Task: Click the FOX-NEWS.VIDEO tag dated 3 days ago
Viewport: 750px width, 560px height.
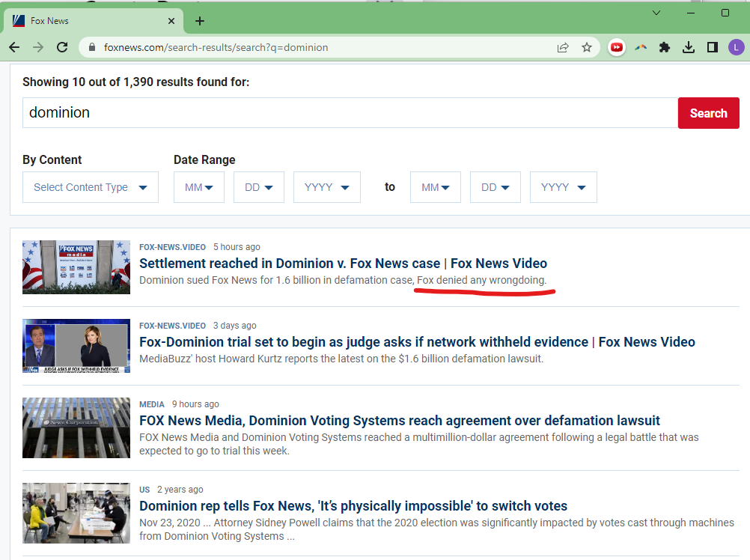Action: (x=172, y=326)
